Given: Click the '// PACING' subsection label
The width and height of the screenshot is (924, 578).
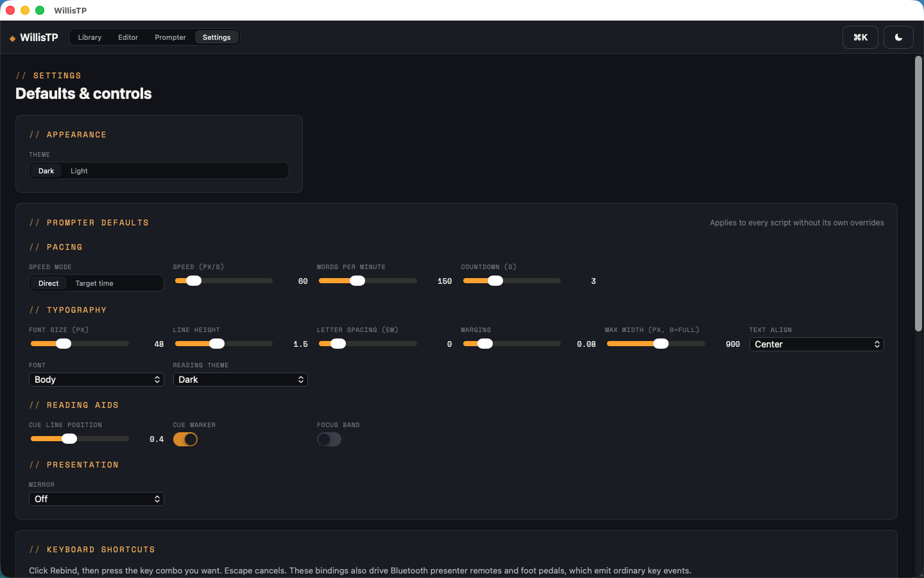Looking at the screenshot, I should point(56,247).
